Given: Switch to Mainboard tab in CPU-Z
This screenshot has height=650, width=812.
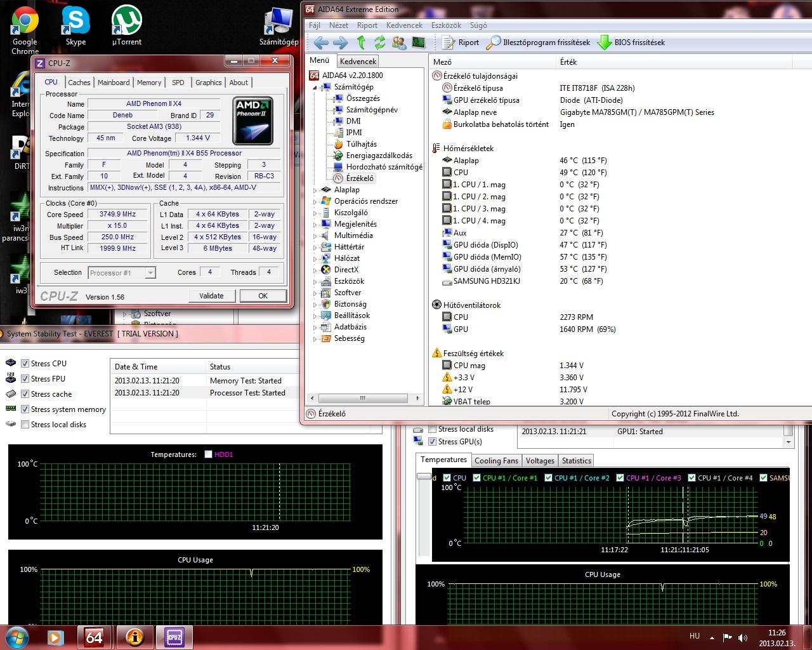Looking at the screenshot, I should coord(114,83).
